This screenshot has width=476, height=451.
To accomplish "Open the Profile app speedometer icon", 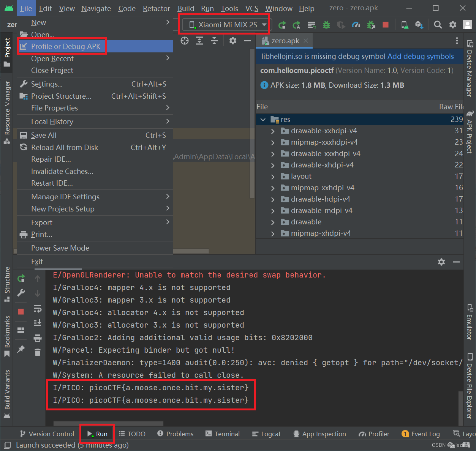I will 356,25.
